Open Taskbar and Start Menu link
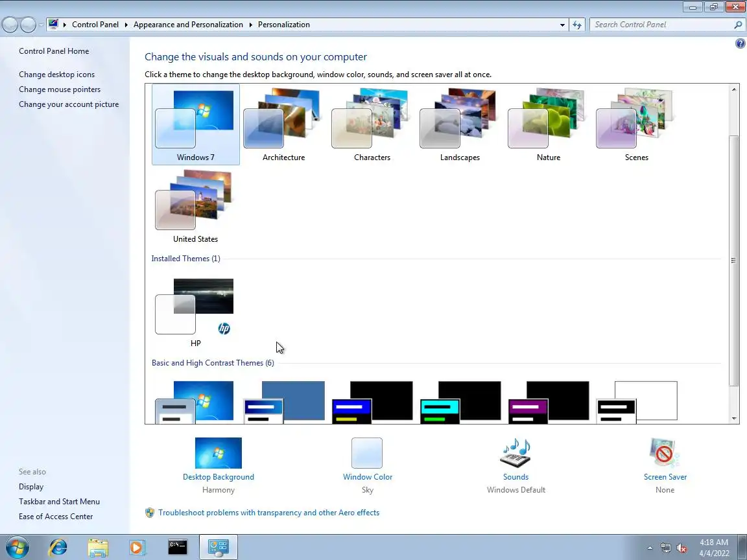Image resolution: width=747 pixels, height=560 pixels. pyautogui.click(x=59, y=502)
